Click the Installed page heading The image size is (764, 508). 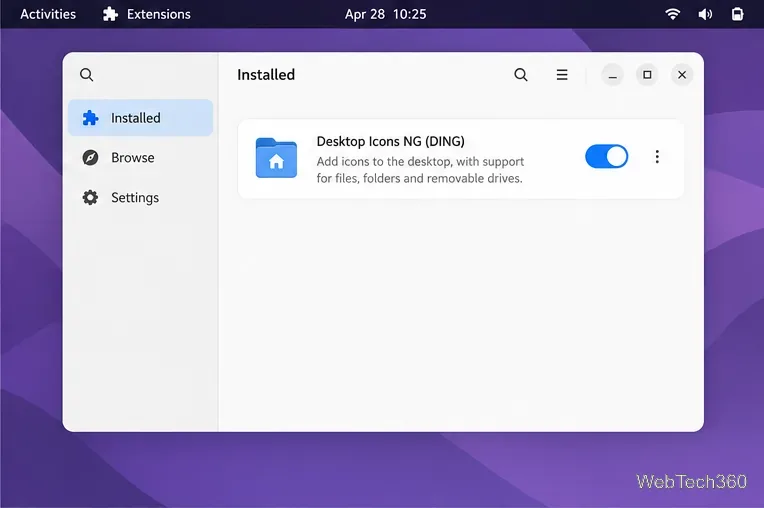pyautogui.click(x=266, y=75)
